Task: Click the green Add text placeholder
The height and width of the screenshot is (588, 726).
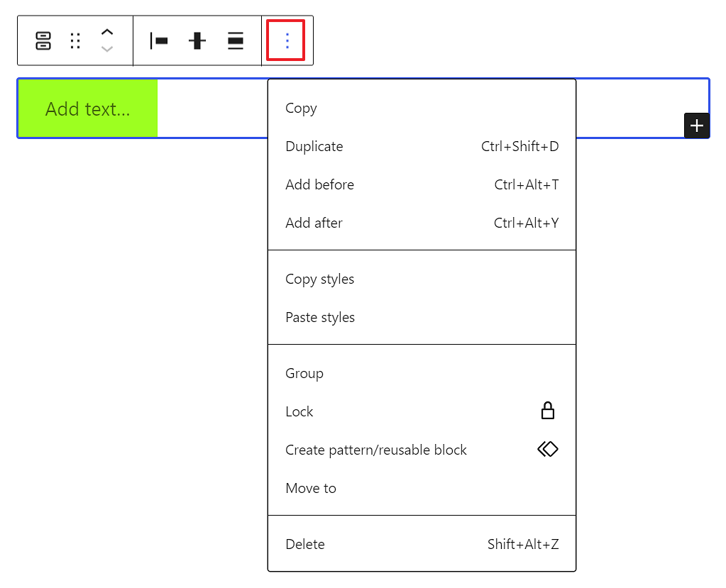Action: point(87,108)
